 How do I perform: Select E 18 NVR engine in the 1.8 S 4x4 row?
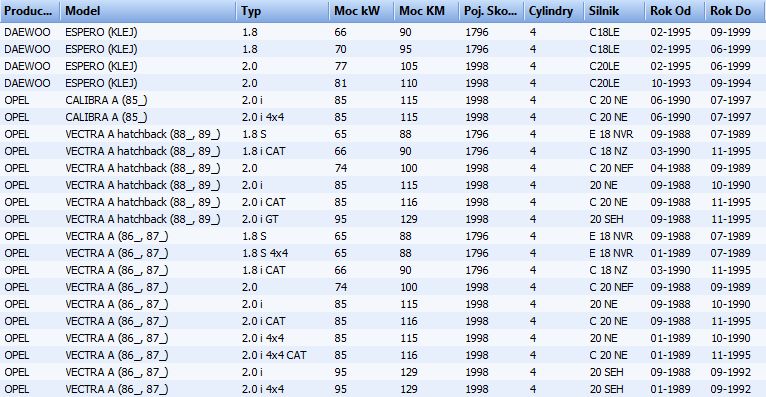click(611, 253)
